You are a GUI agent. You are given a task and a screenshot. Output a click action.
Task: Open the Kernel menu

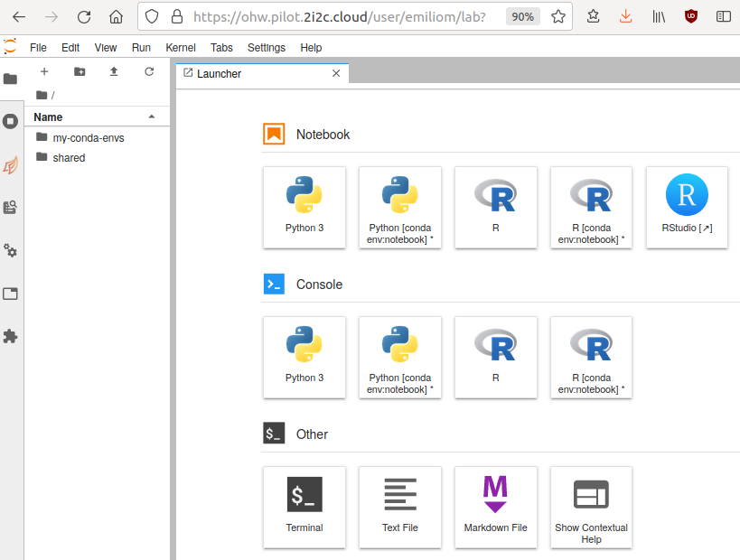[x=181, y=48]
